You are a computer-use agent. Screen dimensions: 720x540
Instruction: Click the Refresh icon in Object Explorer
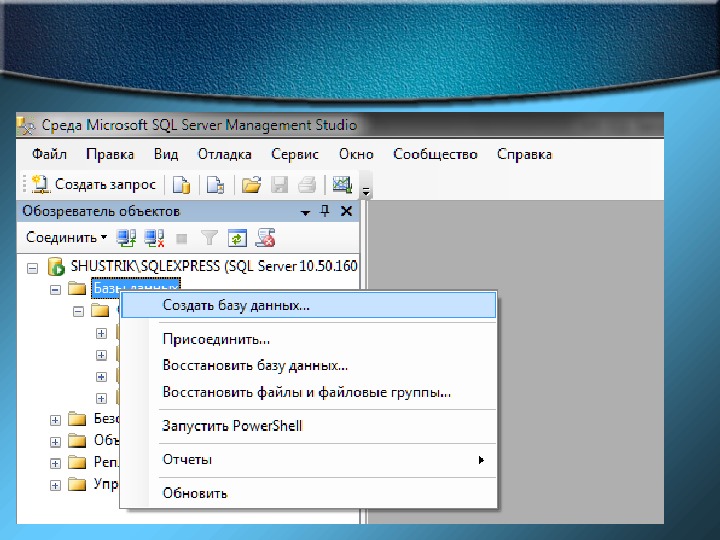[x=237, y=238]
